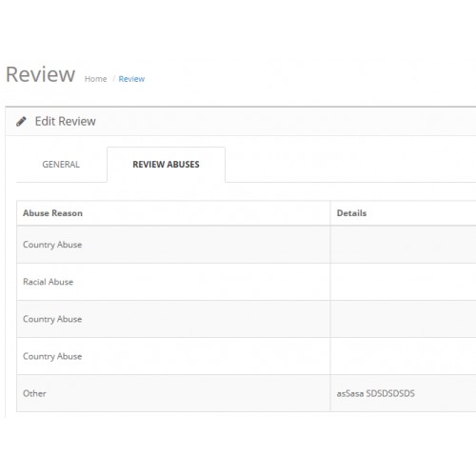Click empty Details cell of topmost Country Abuse
476x476 pixels.
point(403,245)
